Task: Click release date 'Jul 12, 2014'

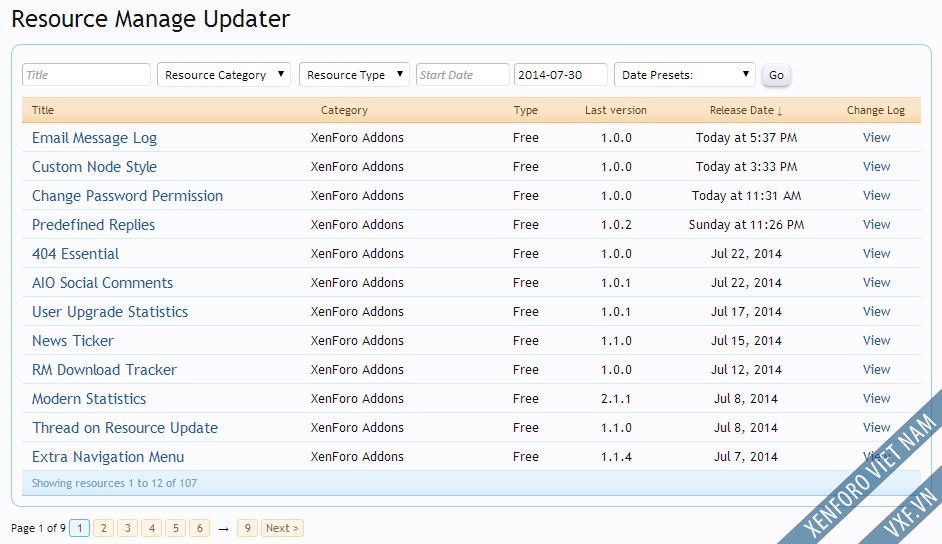Action: (746, 370)
